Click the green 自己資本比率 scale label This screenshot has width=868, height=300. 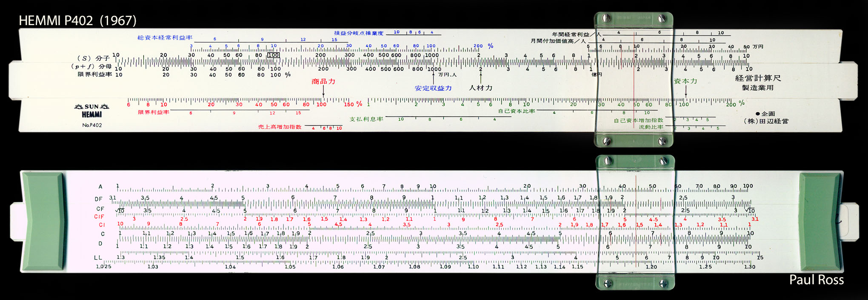point(517,111)
